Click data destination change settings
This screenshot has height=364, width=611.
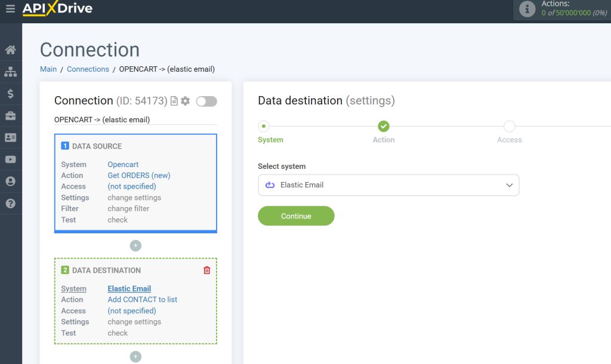click(x=134, y=322)
